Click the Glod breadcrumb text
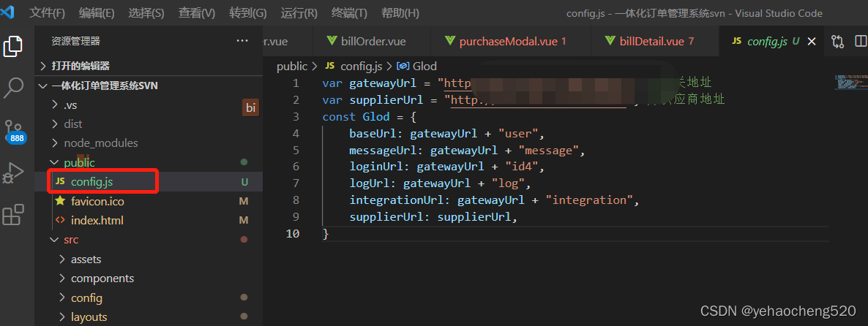Viewport: 868px width, 326px height. pyautogui.click(x=425, y=67)
